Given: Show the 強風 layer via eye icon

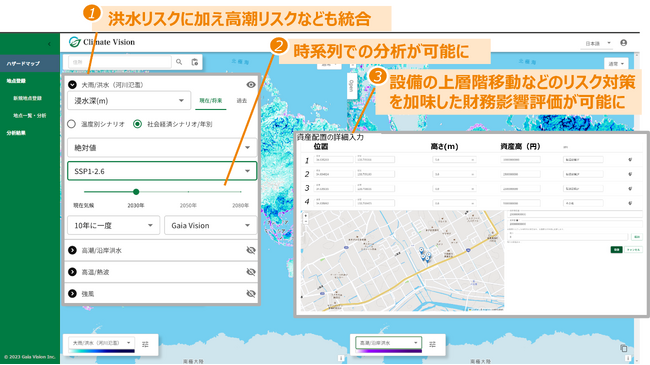Looking at the screenshot, I should [x=251, y=294].
